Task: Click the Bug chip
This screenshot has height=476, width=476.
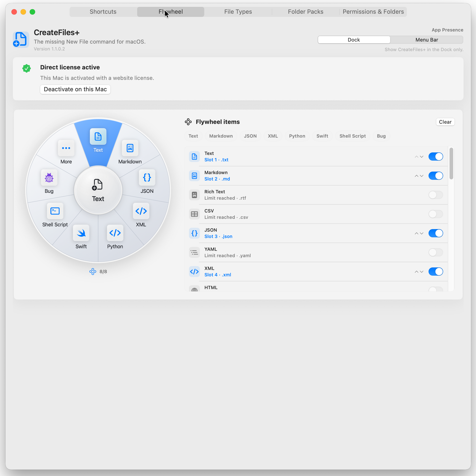Action: tap(381, 136)
